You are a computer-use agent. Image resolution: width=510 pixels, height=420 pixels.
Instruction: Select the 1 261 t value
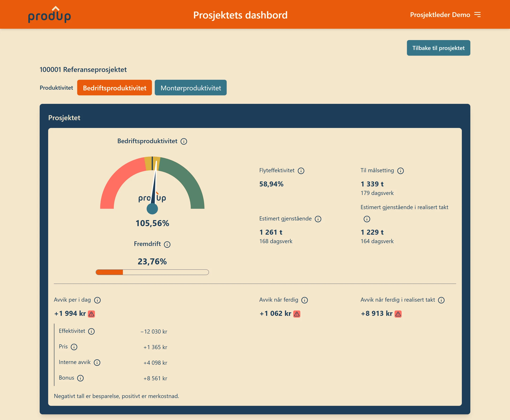click(271, 232)
